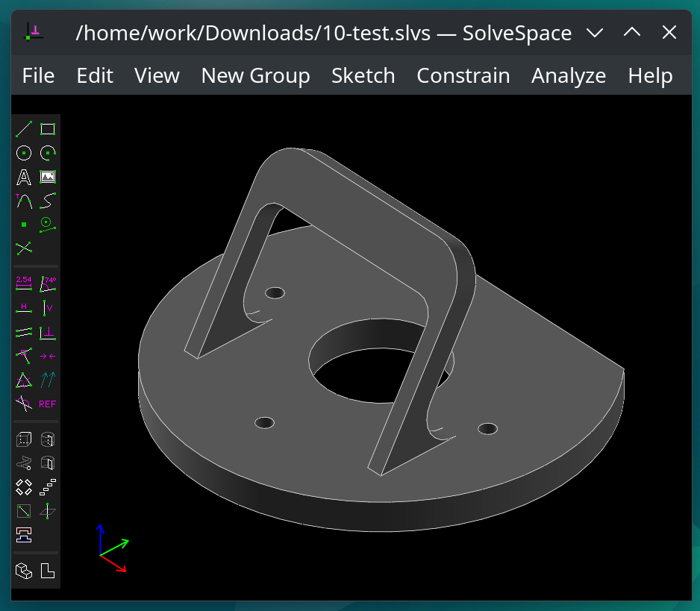Open the New Group menu

tap(255, 75)
